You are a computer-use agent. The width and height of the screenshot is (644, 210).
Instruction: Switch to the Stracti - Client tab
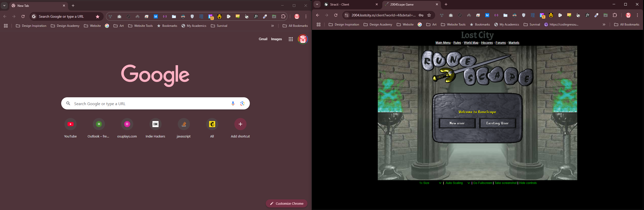coord(349,5)
